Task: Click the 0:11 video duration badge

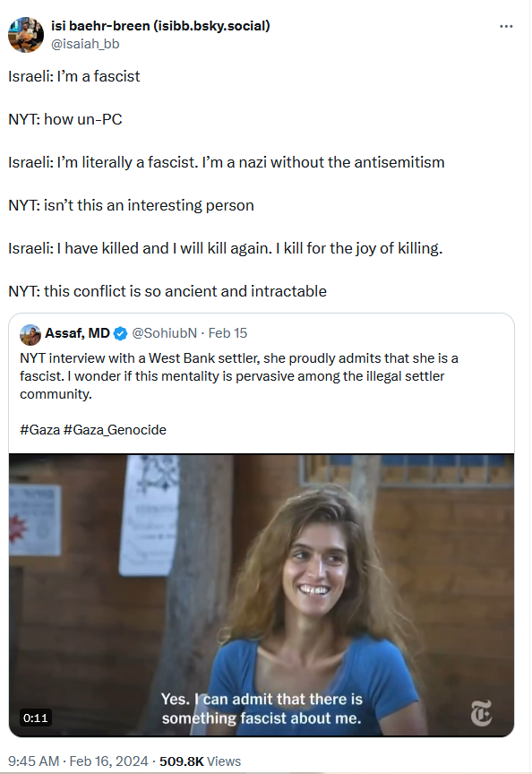Action: click(x=36, y=718)
